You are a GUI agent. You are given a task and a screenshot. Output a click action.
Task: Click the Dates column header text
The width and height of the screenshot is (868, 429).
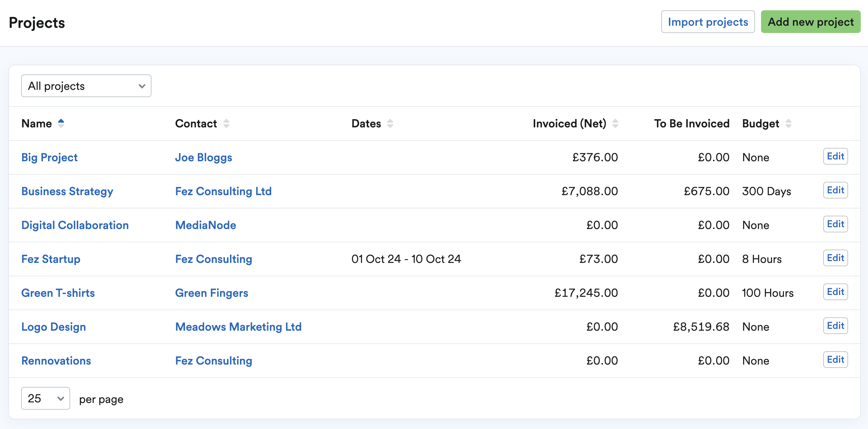(x=366, y=123)
